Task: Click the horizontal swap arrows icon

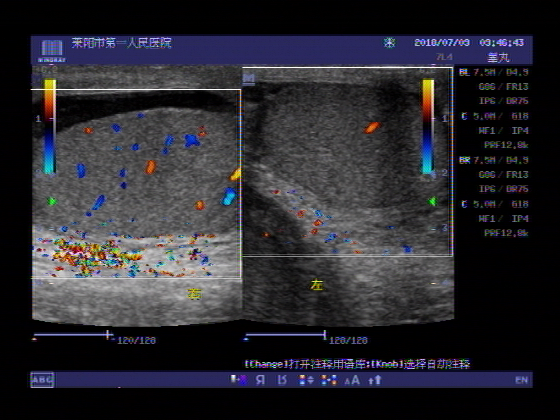Action: click(329, 380)
